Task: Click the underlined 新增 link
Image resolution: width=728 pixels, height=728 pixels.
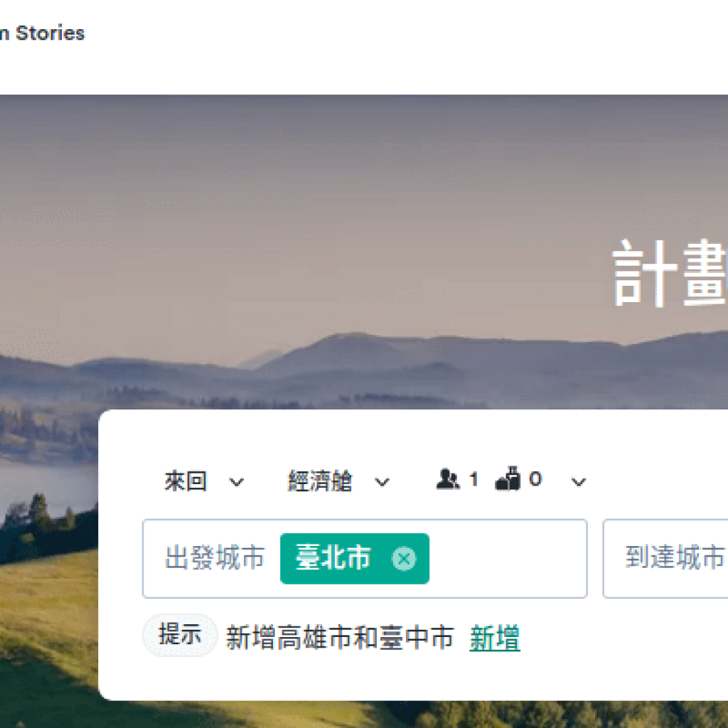Action: tap(495, 638)
